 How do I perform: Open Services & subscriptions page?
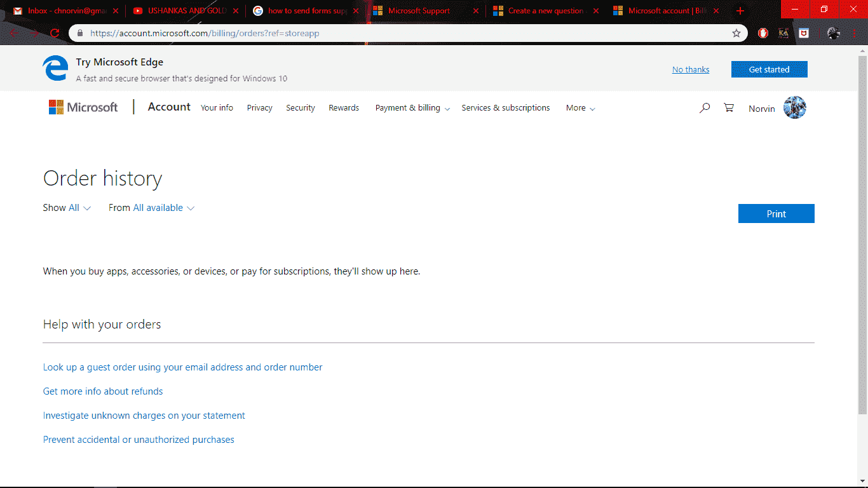coord(506,108)
